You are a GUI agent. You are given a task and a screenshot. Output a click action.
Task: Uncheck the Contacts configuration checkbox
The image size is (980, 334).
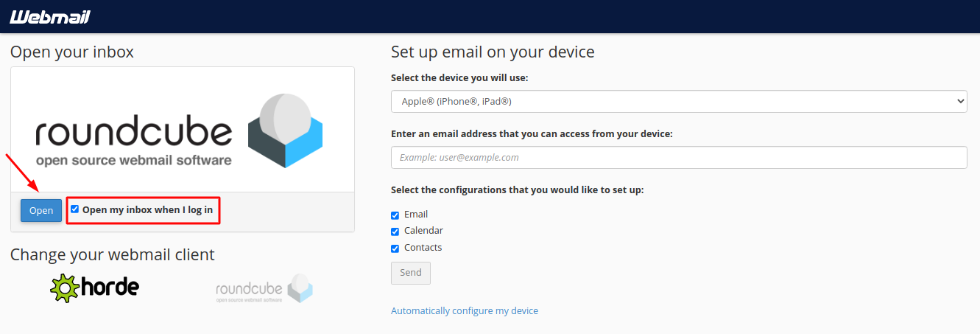point(395,248)
